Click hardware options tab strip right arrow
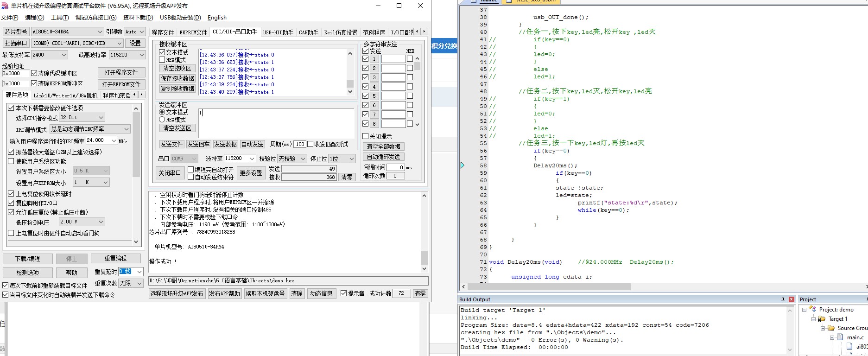The width and height of the screenshot is (868, 356). 142,95
